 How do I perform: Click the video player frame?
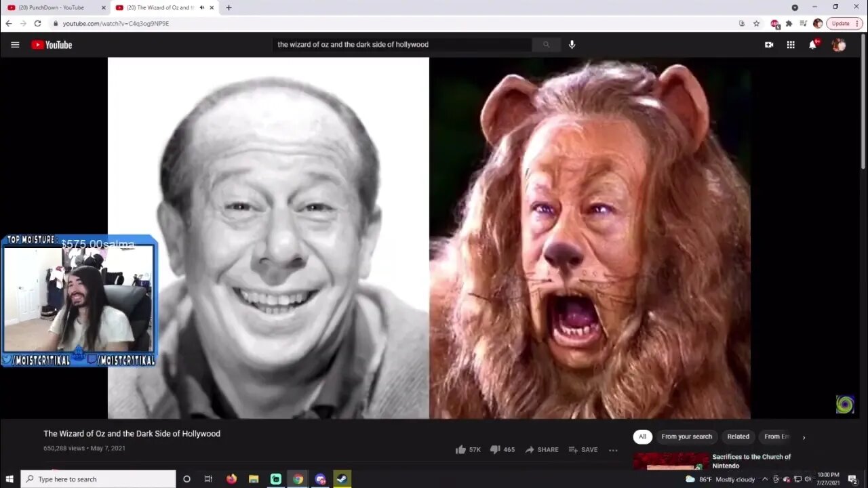click(429, 238)
